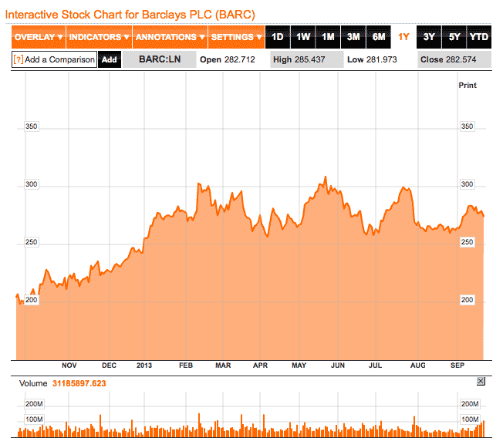Click the left 250 price axis label
The image size is (503, 448).
click(x=32, y=242)
